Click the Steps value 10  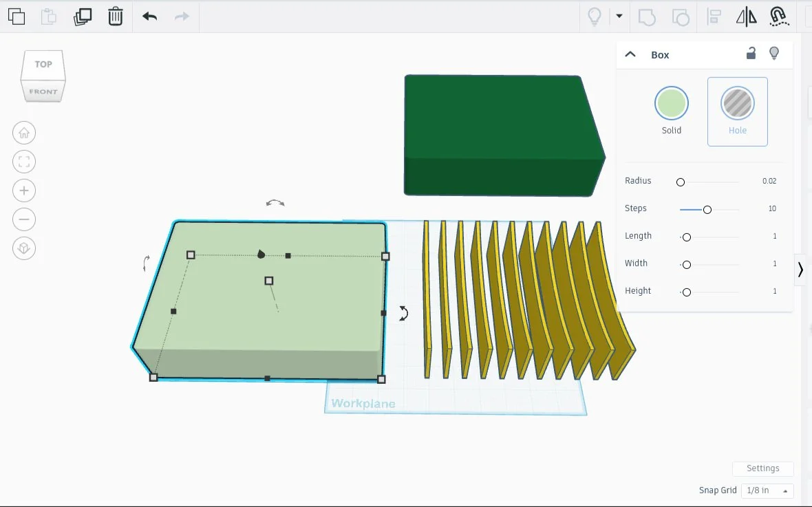point(772,208)
